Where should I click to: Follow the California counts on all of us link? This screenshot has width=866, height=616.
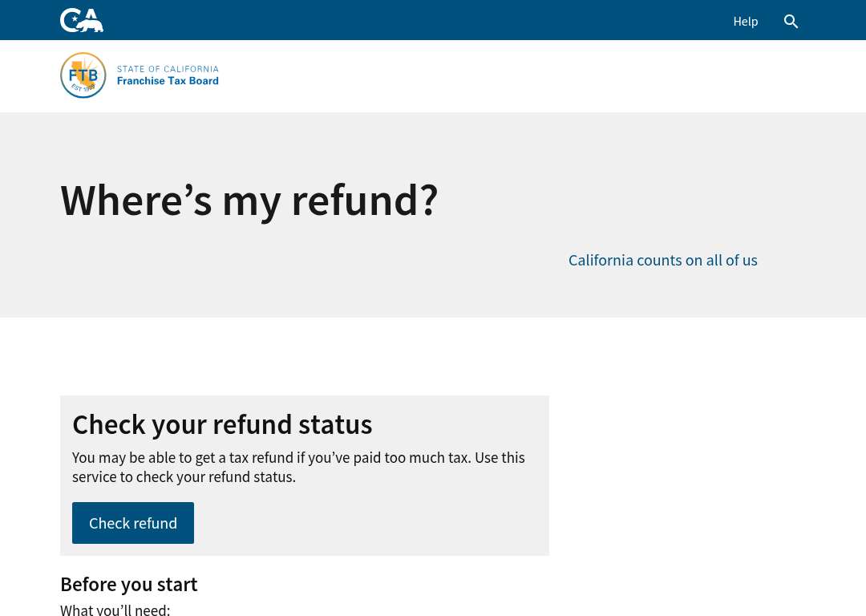[663, 260]
